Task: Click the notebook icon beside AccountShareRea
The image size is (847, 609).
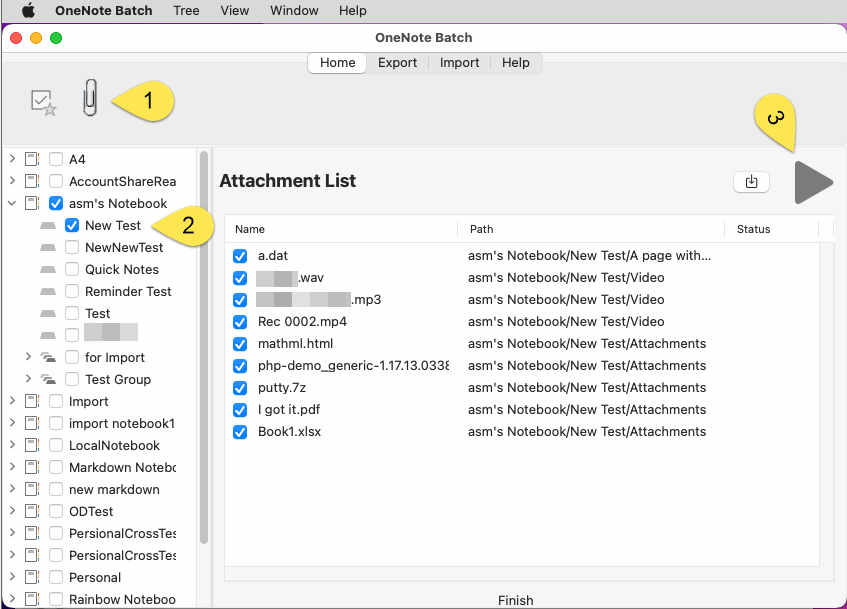Action: tap(32, 181)
